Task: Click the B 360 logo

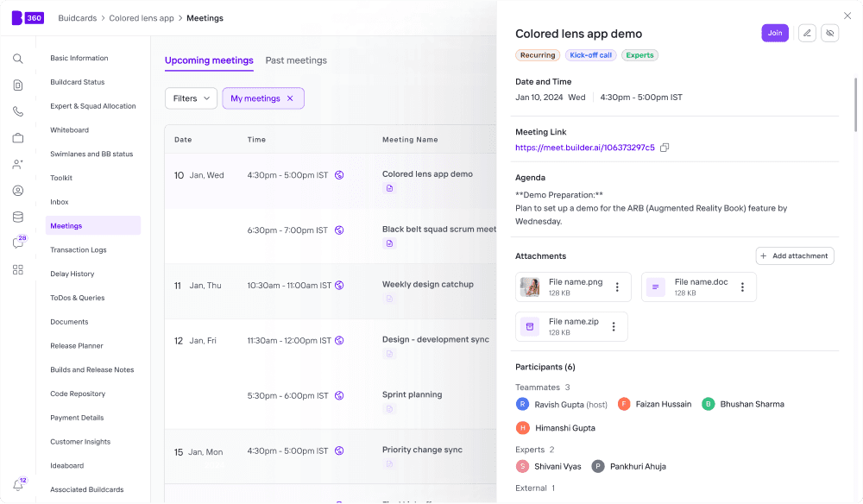Action: pos(28,17)
